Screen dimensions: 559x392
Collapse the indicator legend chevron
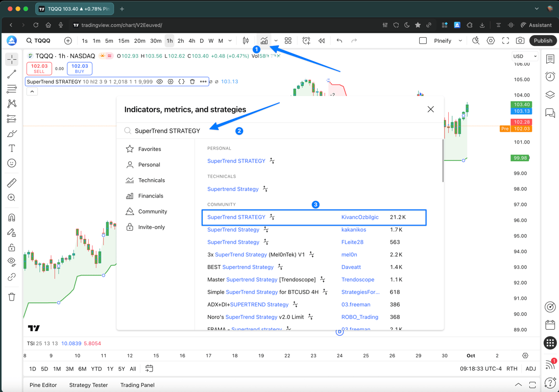[32, 92]
